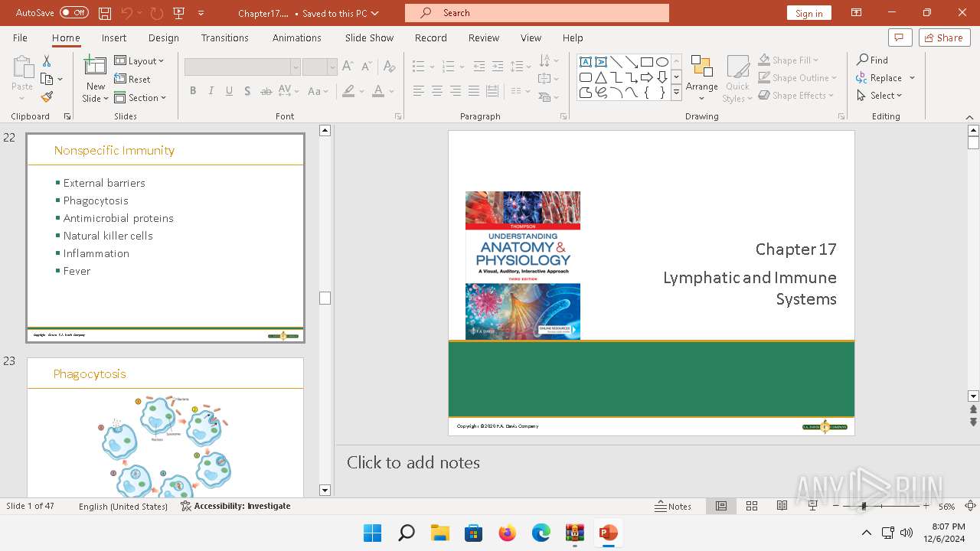The image size is (980, 551).
Task: Click Fit slide to current window icon
Action: point(970,506)
